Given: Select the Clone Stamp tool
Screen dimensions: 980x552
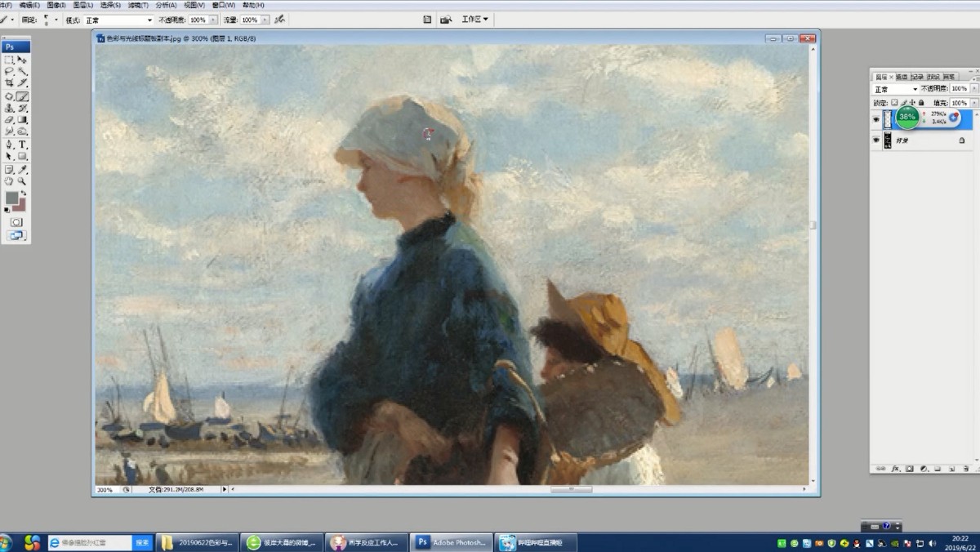Looking at the screenshot, I should tap(9, 108).
